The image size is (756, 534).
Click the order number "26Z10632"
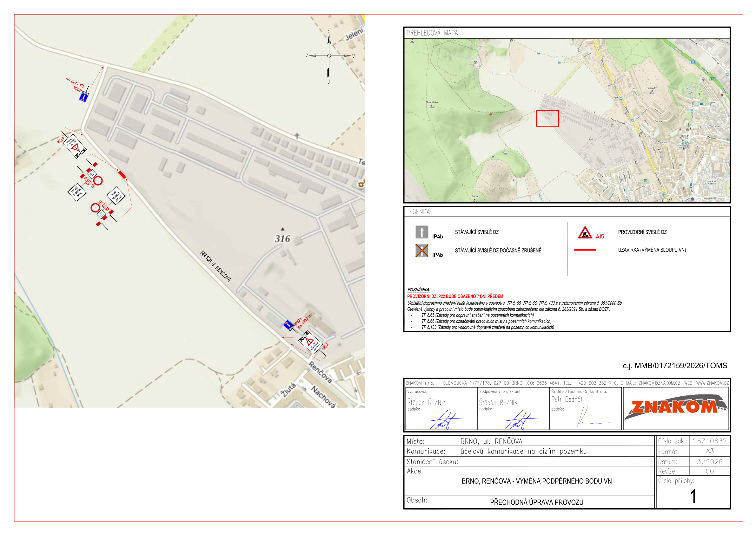(x=709, y=441)
